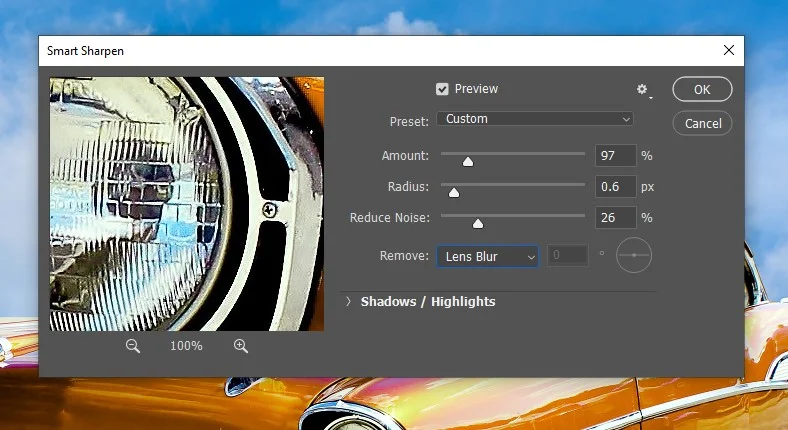The height and width of the screenshot is (430, 788).
Task: Close the Smart Sharpen dialog
Action: [728, 50]
